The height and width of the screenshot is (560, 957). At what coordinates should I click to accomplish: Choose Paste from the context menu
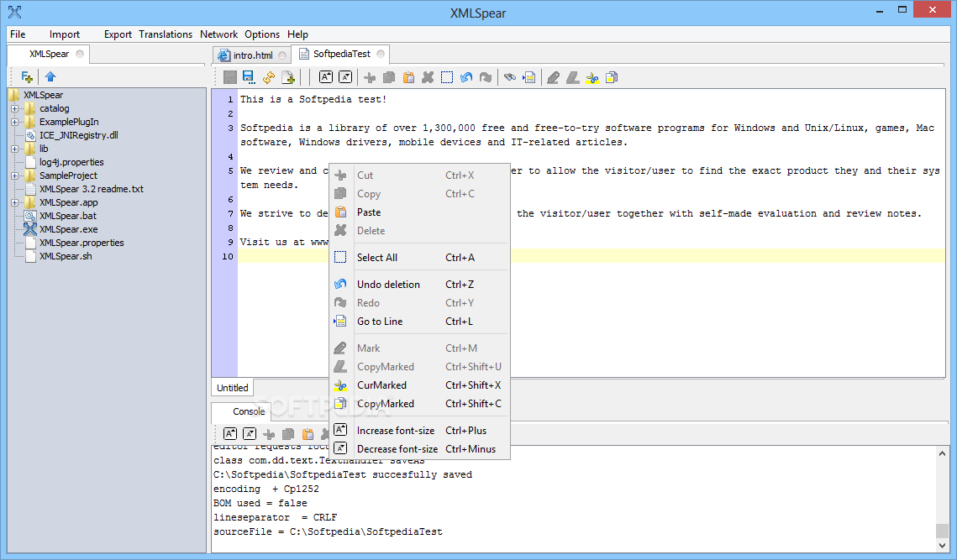(419, 212)
